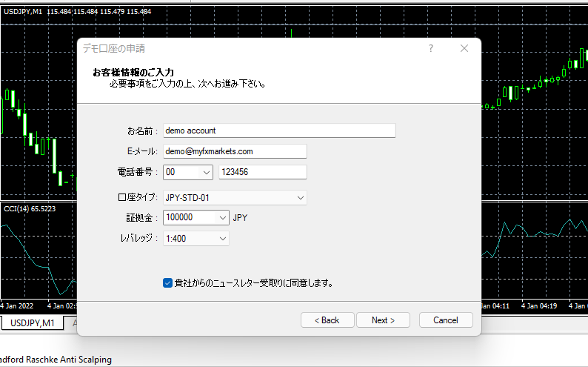Image resolution: width=588 pixels, height=367 pixels.
Task: Toggle the newsletter agreement checkbox
Action: (x=167, y=283)
